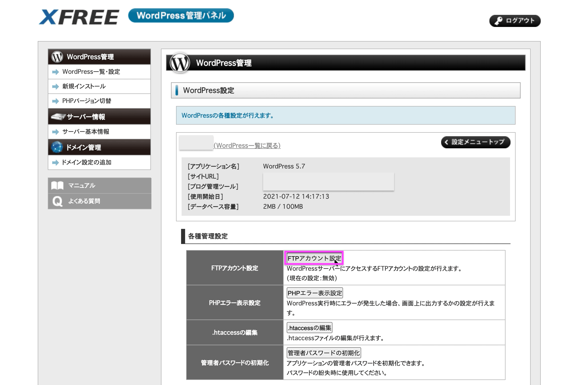The width and height of the screenshot is (588, 385).
Task: Open WordPress一覧・設定 in the sidebar
Action: (91, 72)
